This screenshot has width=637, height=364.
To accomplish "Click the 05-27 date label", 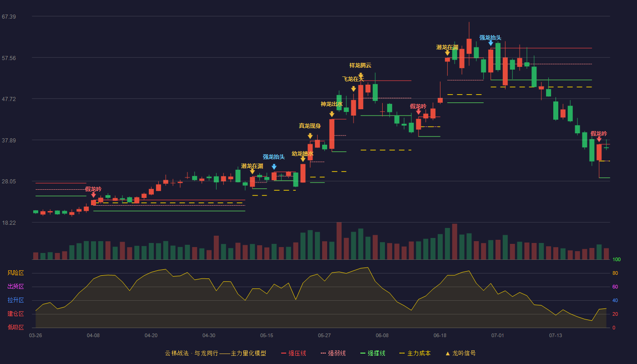I will point(324,335).
